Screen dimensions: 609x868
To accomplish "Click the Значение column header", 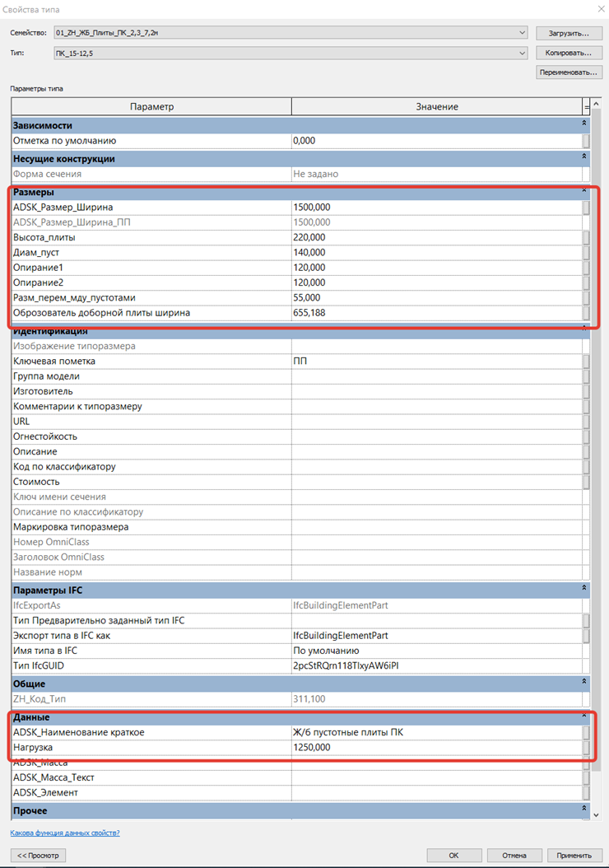I will click(437, 106).
